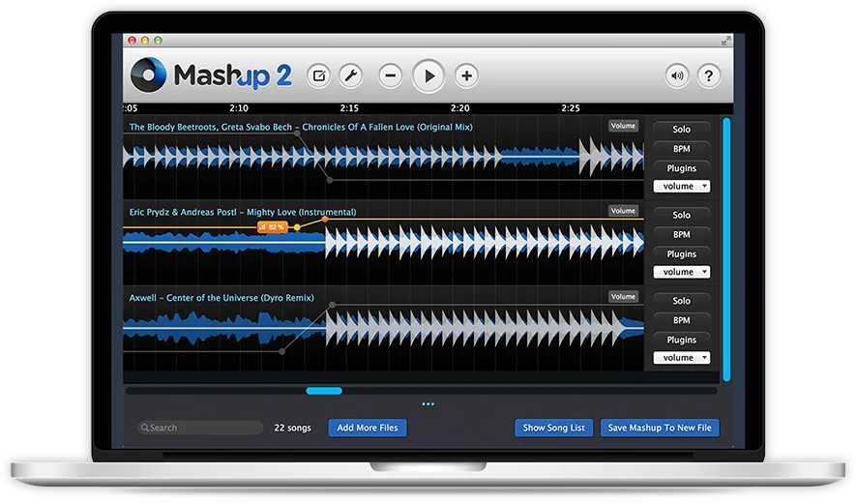Open volume dropdown for Bloody Beetroots track
Image resolution: width=856 pixels, height=504 pixels.
tap(682, 186)
